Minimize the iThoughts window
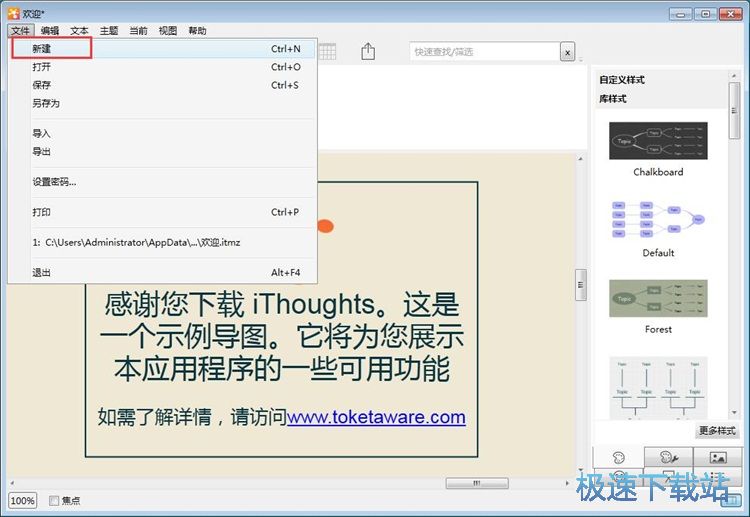Image resolution: width=750 pixels, height=517 pixels. tap(680, 14)
